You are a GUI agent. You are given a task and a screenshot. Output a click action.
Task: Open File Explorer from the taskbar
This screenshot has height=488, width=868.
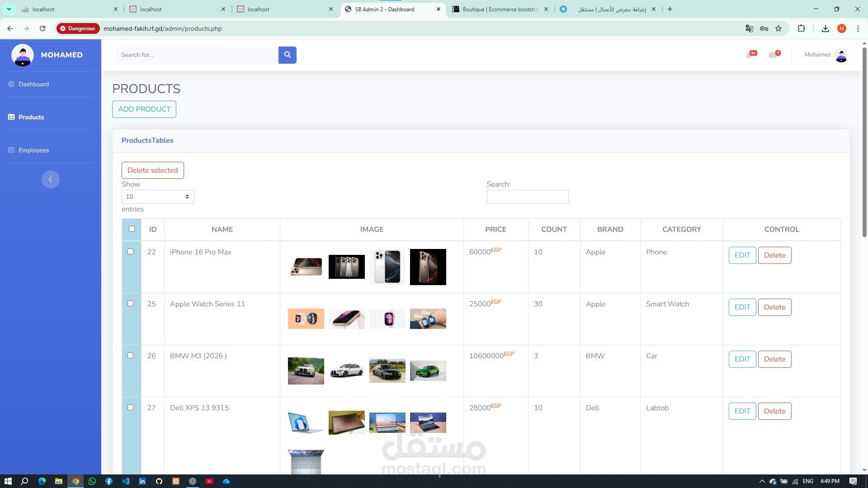tap(58, 481)
